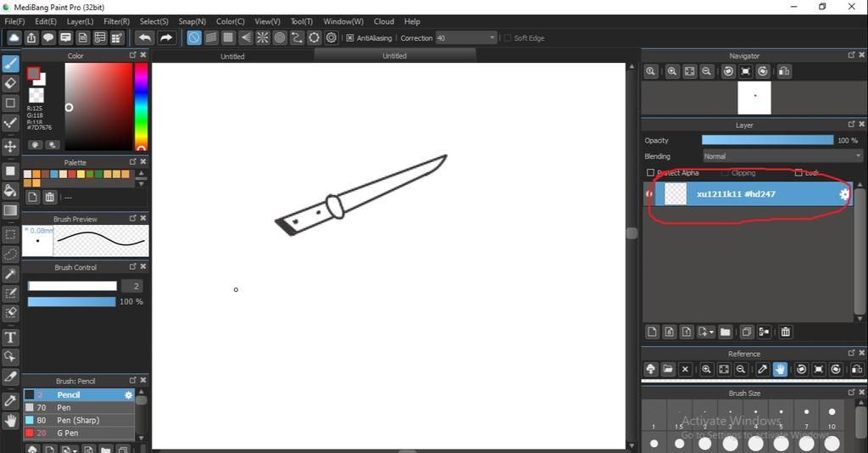The height and width of the screenshot is (453, 868).
Task: Open the Snap(N) menu
Action: pos(192,21)
